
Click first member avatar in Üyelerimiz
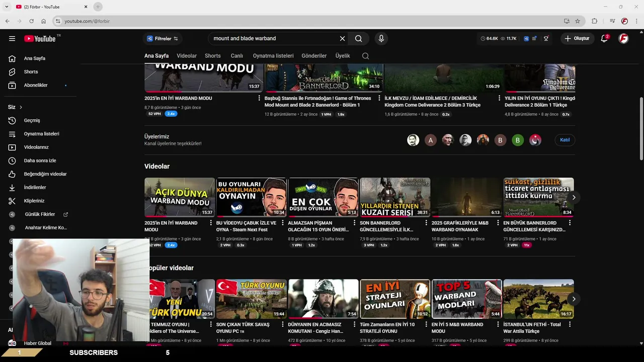pyautogui.click(x=413, y=140)
